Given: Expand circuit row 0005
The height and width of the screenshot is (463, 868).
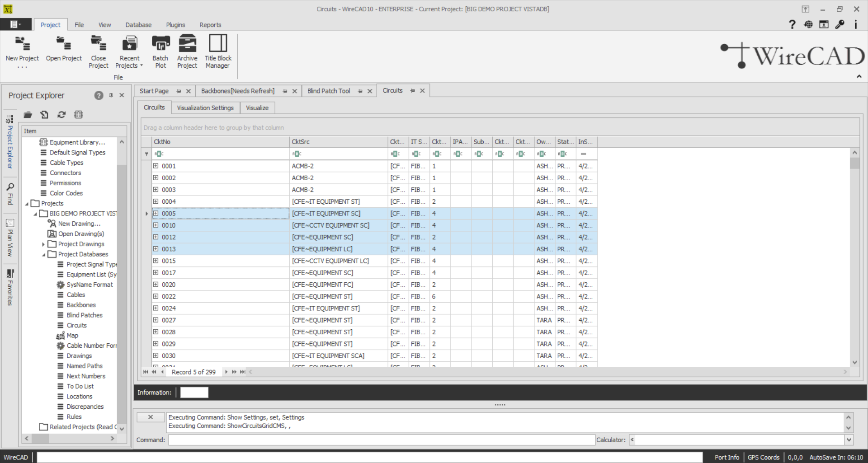Looking at the screenshot, I should [x=156, y=213].
